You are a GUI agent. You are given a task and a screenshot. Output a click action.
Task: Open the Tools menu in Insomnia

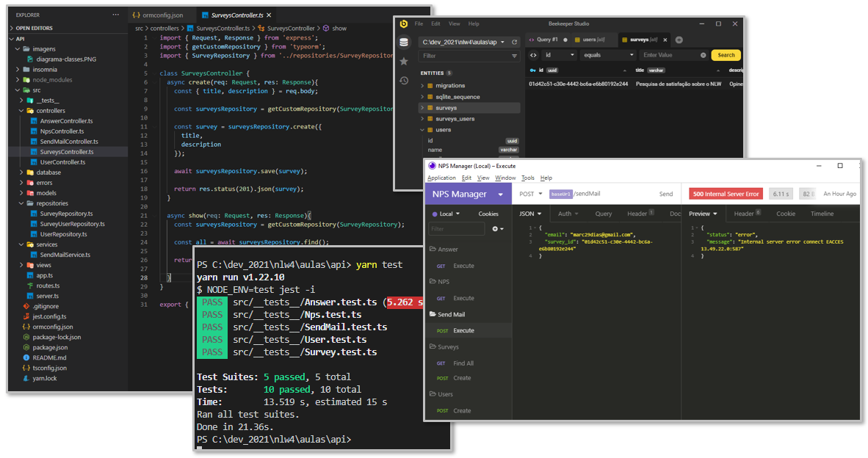528,178
